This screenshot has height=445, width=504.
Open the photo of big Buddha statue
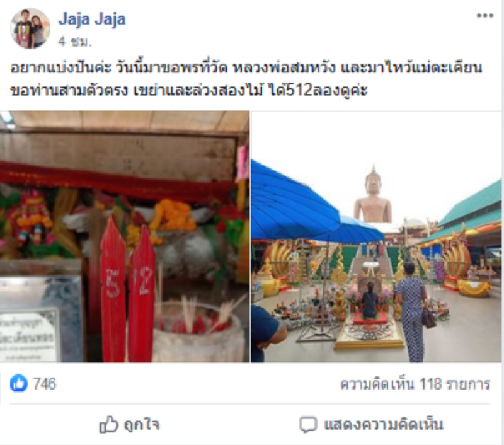point(376,236)
